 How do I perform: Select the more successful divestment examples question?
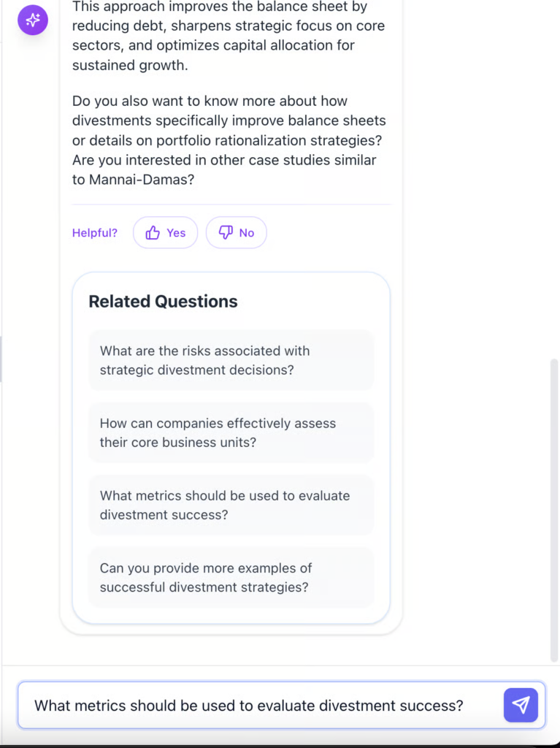click(x=231, y=577)
